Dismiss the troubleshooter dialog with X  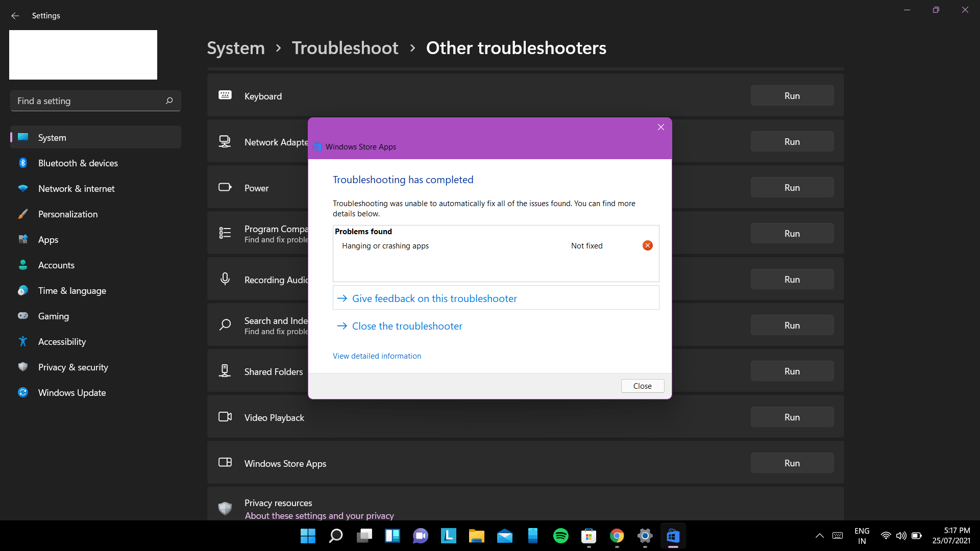click(660, 127)
